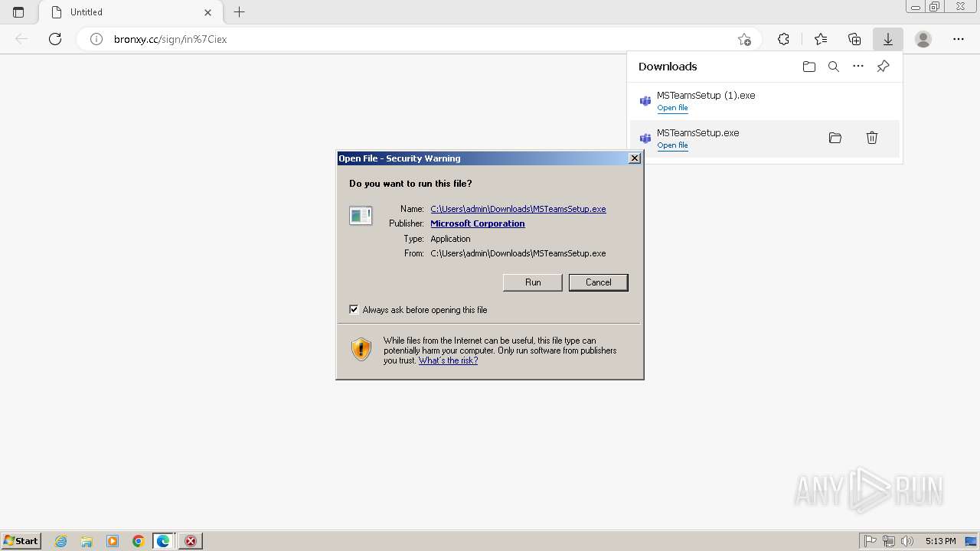Click the 5:13 PM clock

coord(940,541)
